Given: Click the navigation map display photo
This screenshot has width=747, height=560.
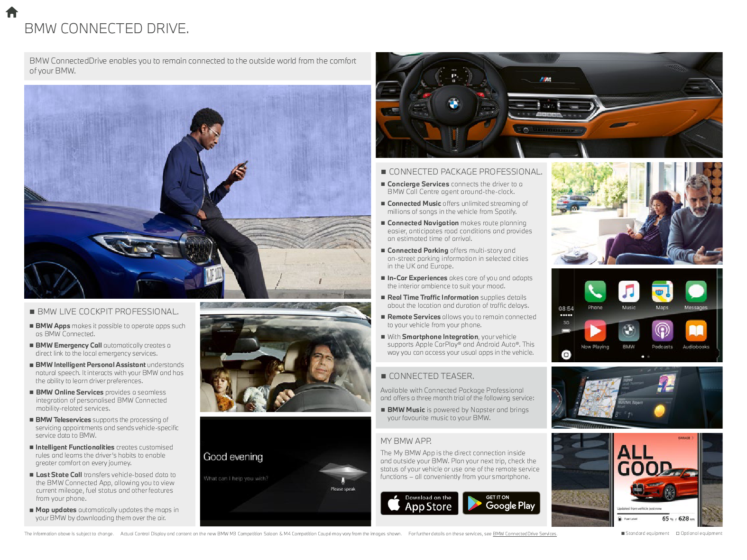Looking at the screenshot, I should click(637, 397).
